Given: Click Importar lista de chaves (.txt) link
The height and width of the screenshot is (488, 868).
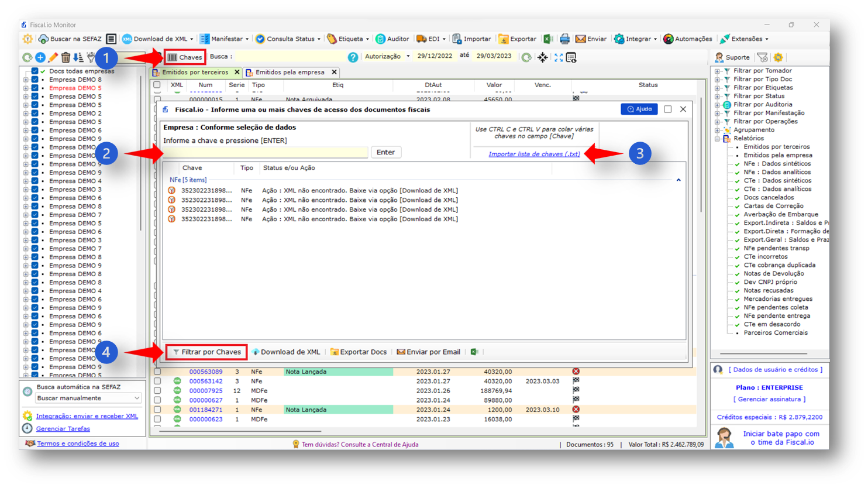Looking at the screenshot, I should (534, 154).
